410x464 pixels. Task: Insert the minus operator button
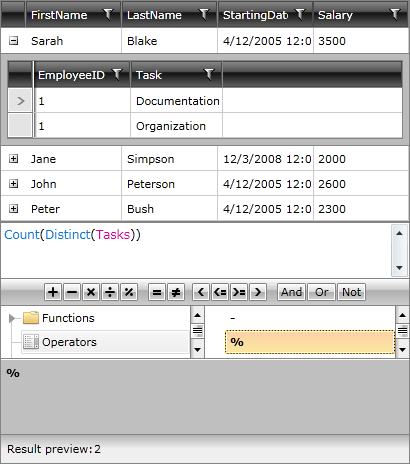click(x=72, y=292)
